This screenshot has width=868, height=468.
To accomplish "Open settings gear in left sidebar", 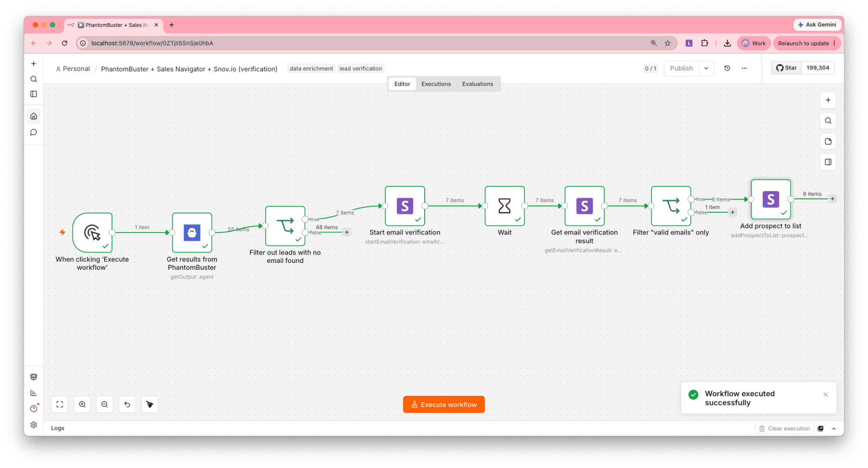I will click(33, 425).
